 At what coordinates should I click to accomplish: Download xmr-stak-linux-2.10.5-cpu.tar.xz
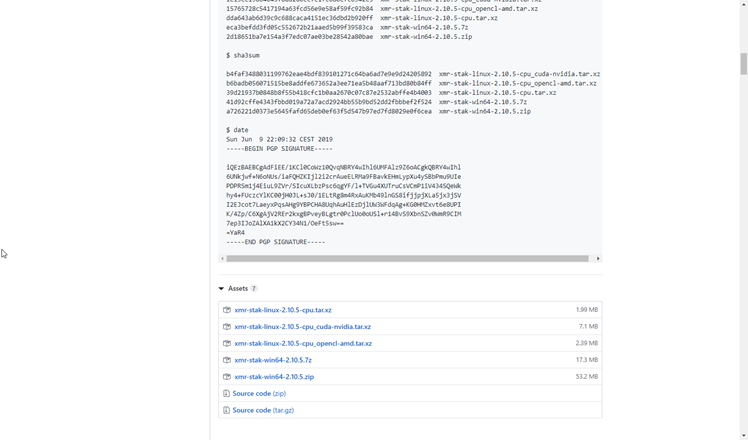click(x=283, y=310)
